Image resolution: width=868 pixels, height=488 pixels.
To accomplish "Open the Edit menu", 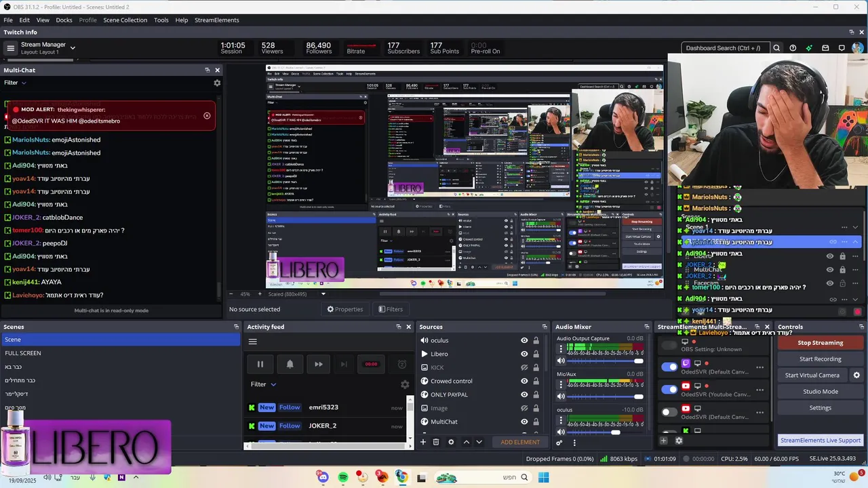I will 24,20.
